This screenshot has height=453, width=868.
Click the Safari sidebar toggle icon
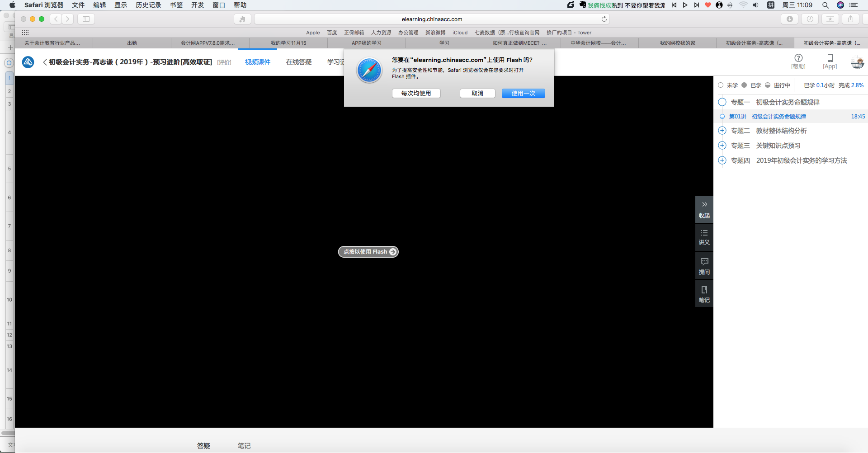click(x=86, y=19)
